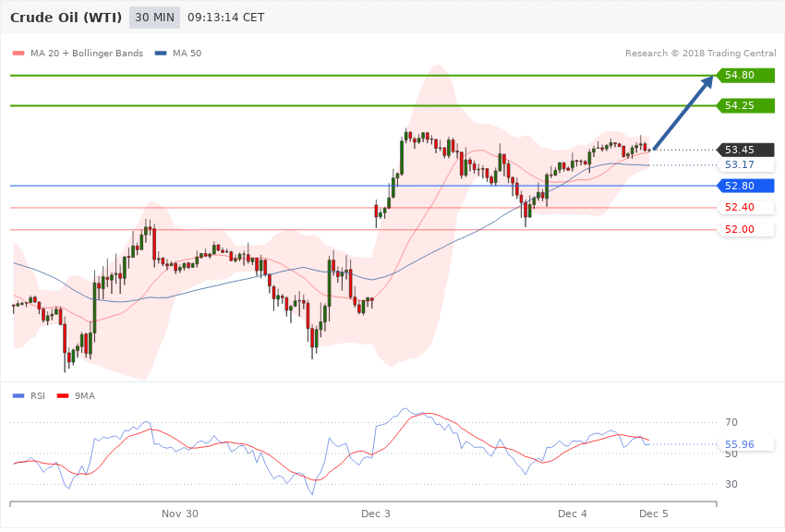Screen dimensions: 785x532
Task: Click the 53.45 current price tag
Action: 745,150
